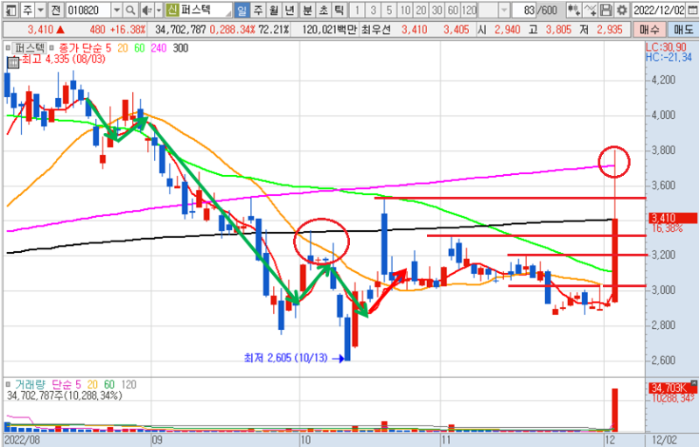
Task: Toggle small square before 퍼스텍 legend
Action: pyautogui.click(x=8, y=48)
